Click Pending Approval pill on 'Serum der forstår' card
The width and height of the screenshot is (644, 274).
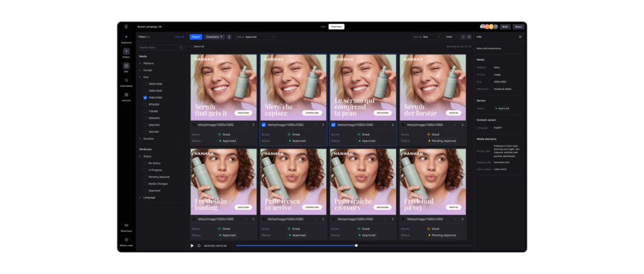(x=443, y=140)
